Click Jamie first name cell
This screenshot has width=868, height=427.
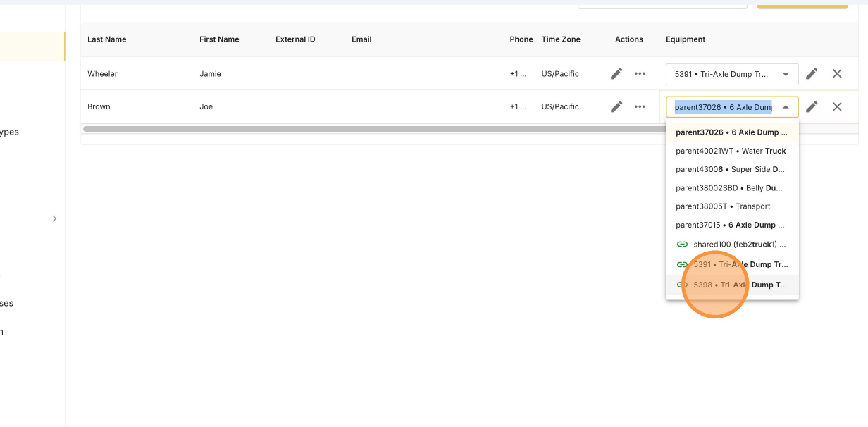(211, 74)
